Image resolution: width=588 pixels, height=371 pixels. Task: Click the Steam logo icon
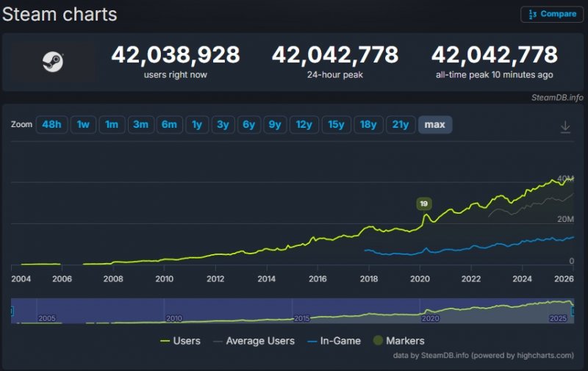[52, 62]
